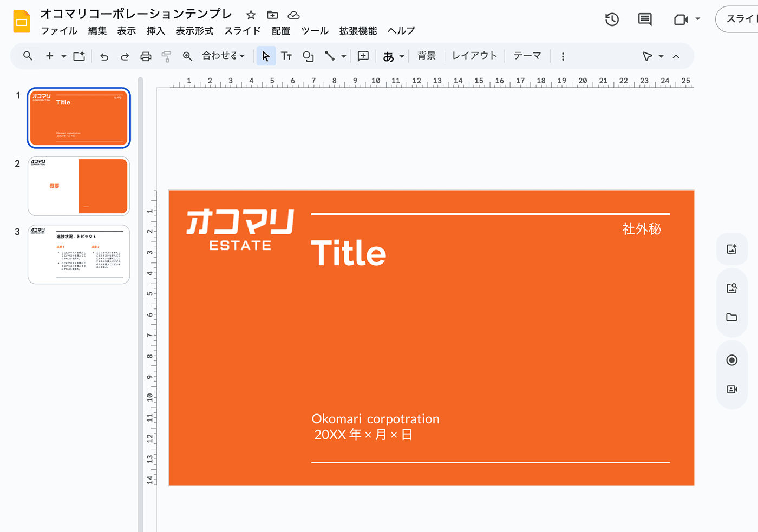Click the Paint format roller icon
The width and height of the screenshot is (758, 532).
pyautogui.click(x=166, y=56)
